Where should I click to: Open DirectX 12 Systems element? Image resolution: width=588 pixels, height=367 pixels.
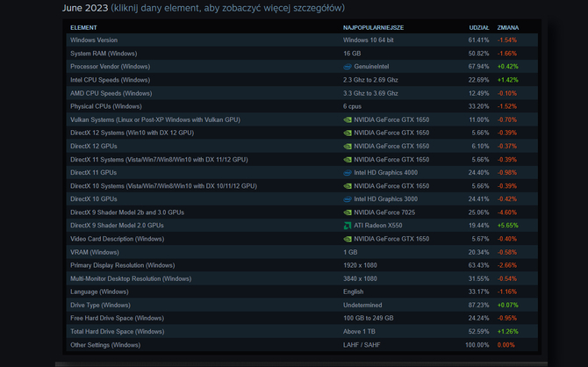tap(302, 133)
